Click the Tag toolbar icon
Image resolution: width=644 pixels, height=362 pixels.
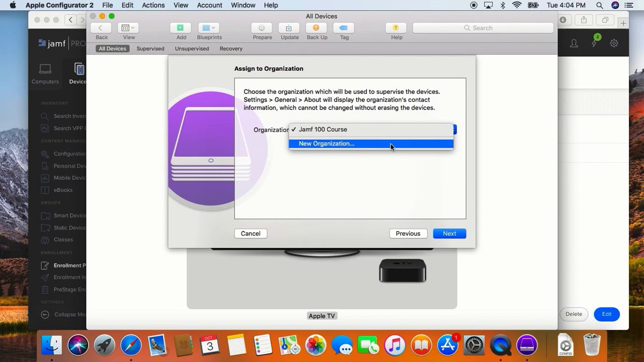point(344,28)
